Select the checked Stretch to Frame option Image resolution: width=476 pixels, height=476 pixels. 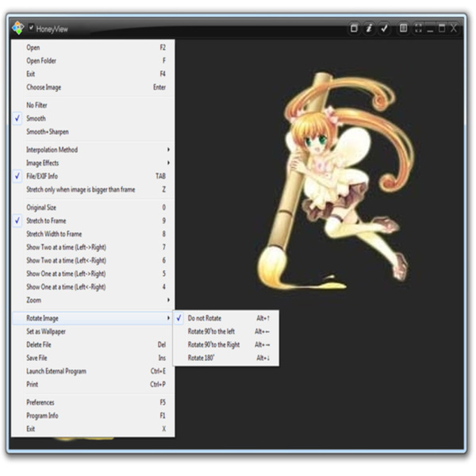(94, 221)
